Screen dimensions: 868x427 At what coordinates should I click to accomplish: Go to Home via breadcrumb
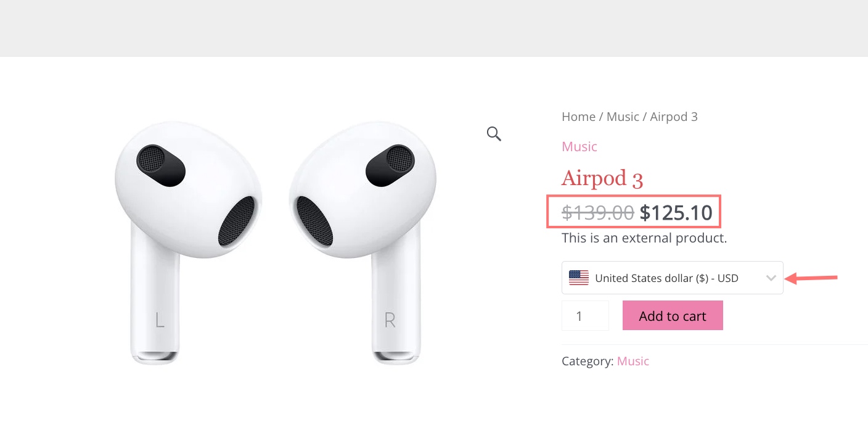pyautogui.click(x=578, y=117)
